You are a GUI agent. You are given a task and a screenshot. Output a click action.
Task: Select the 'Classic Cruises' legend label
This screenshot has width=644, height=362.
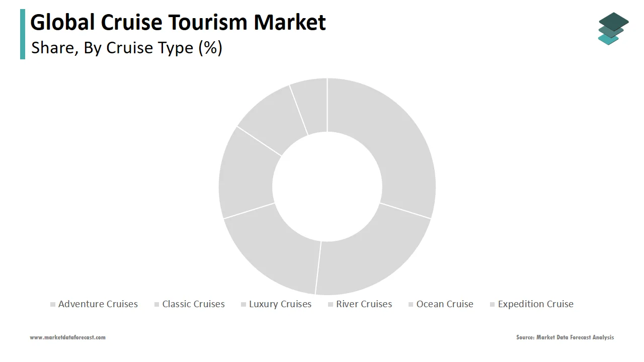(x=194, y=304)
